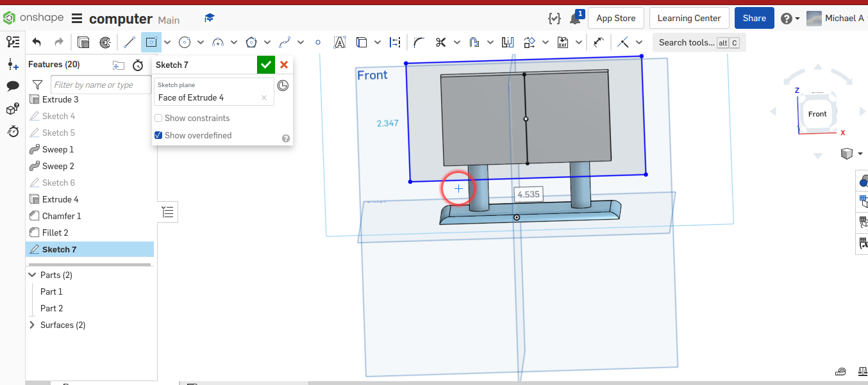The width and height of the screenshot is (868, 385).
Task: Select the Trim tool
Action: (x=440, y=42)
